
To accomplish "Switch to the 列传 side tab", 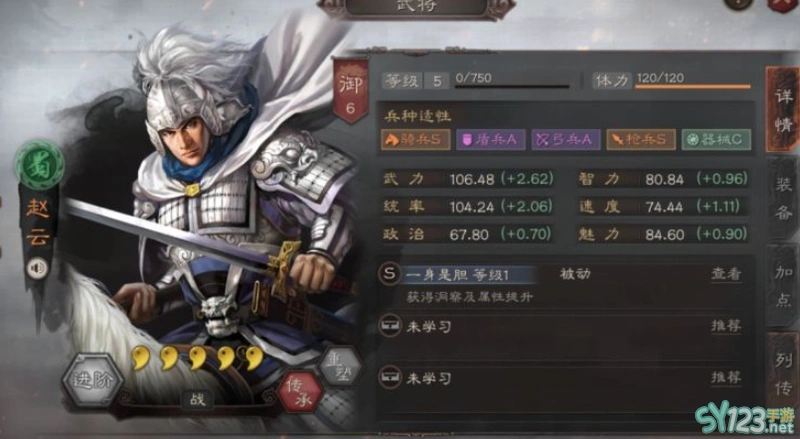I will point(784,374).
